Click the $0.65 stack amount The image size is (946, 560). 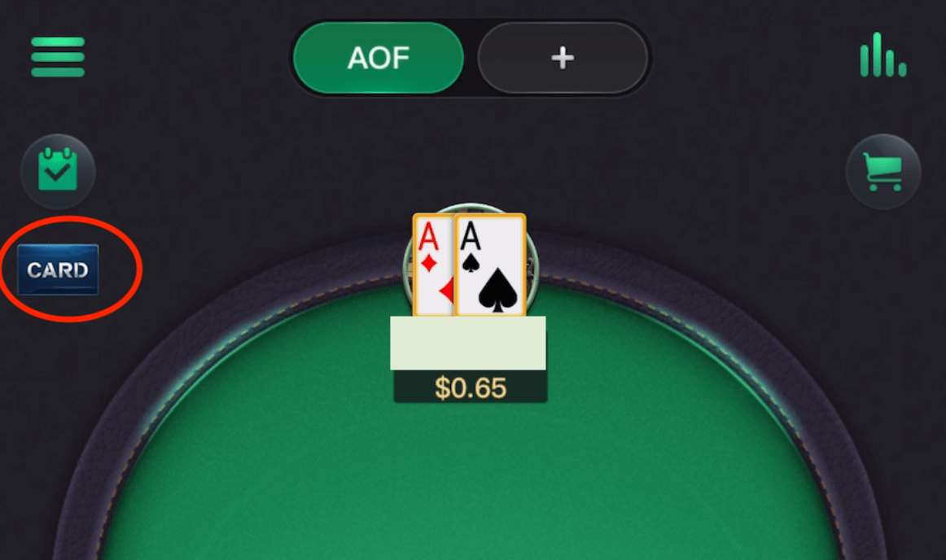[471, 387]
